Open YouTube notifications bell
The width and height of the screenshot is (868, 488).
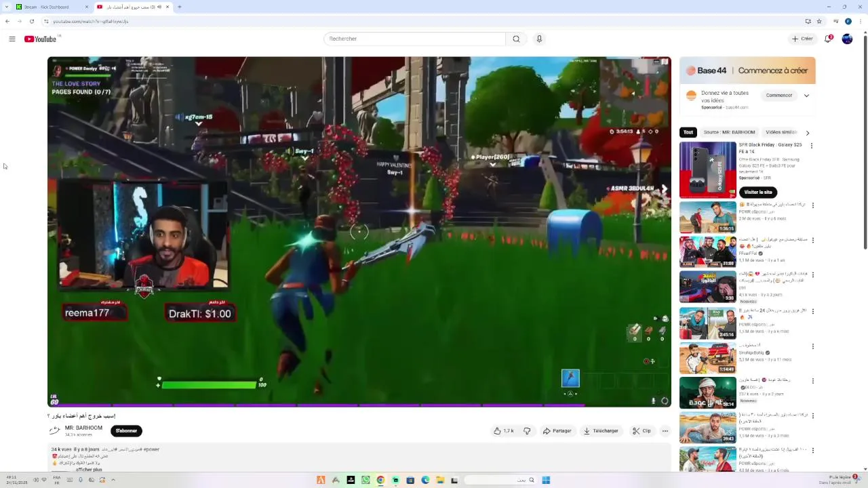click(828, 39)
